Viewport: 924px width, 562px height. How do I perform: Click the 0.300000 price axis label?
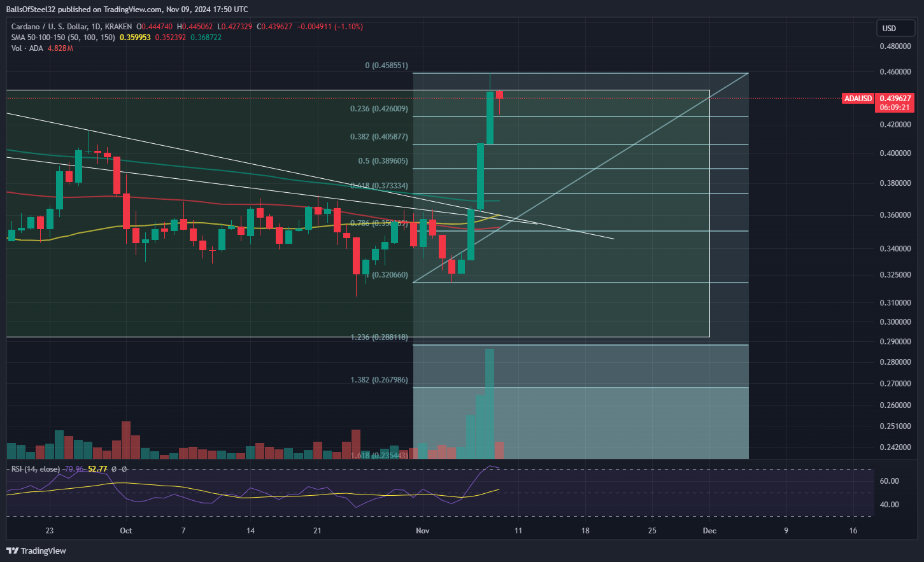click(x=895, y=322)
